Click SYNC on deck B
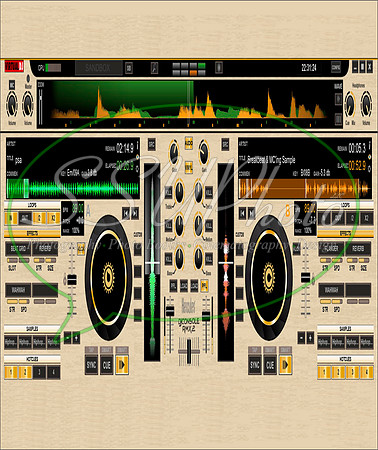 tap(255, 365)
